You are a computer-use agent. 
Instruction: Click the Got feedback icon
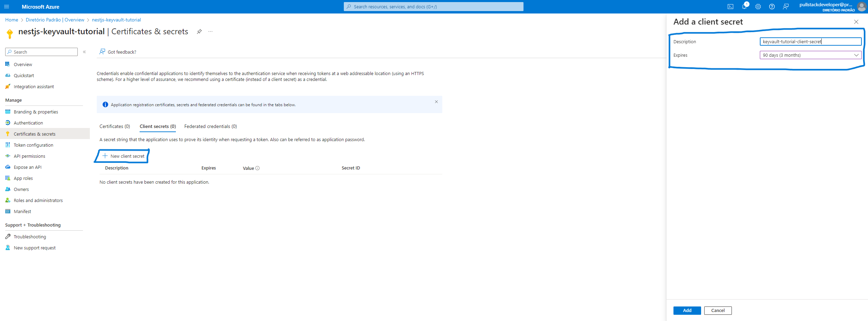pyautogui.click(x=102, y=52)
